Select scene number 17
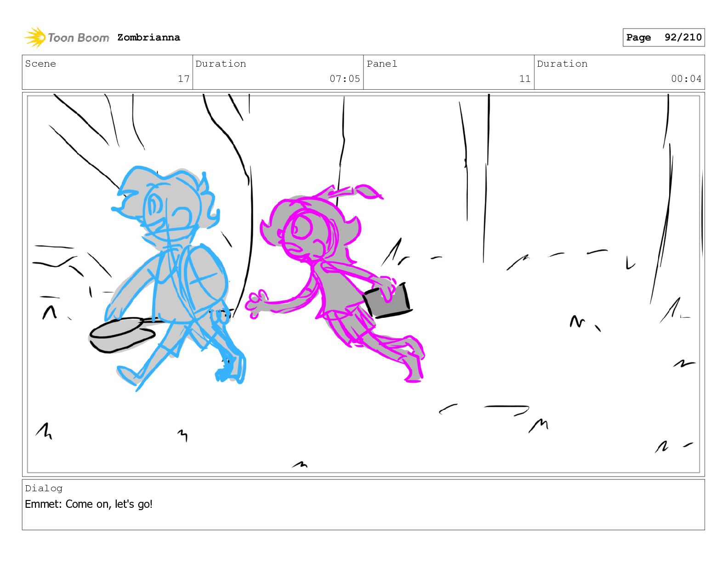This screenshot has width=728, height=563. pyautogui.click(x=184, y=79)
